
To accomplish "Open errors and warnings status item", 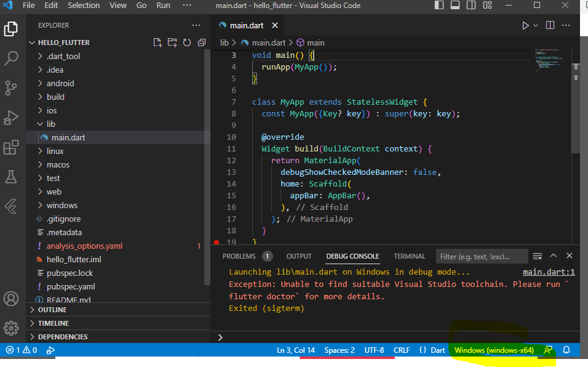I will point(22,350).
